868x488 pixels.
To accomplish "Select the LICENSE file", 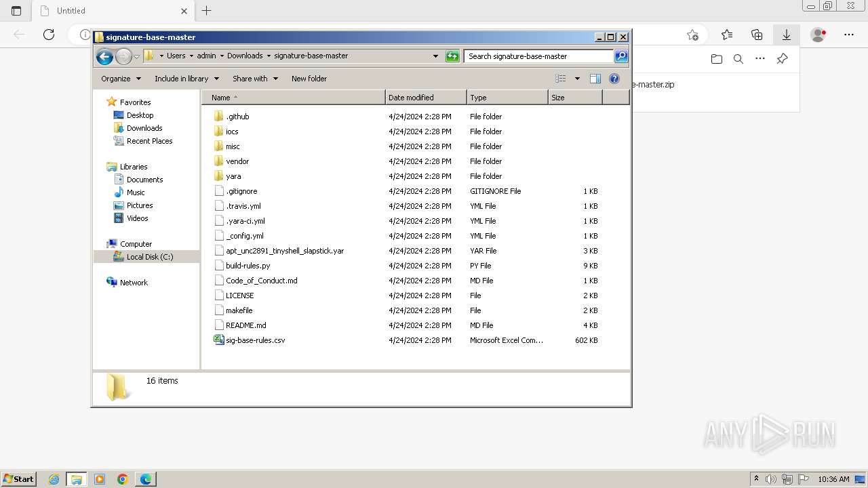I will click(x=239, y=296).
